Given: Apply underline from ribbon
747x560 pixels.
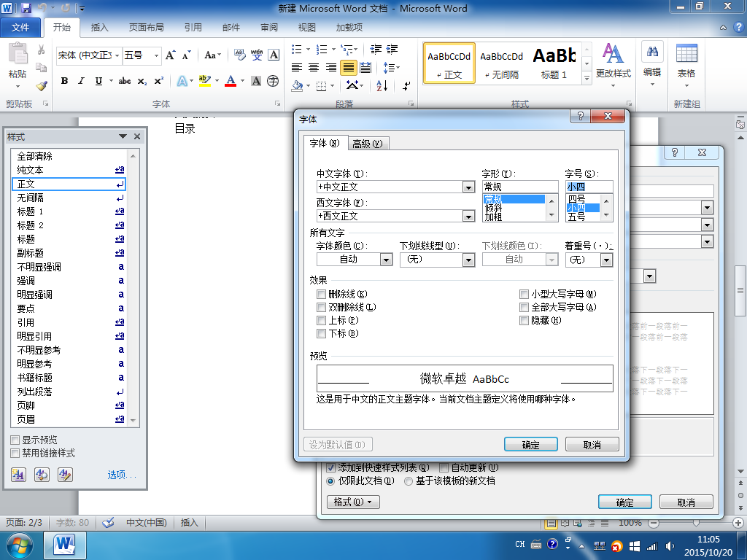Looking at the screenshot, I should coord(98,81).
